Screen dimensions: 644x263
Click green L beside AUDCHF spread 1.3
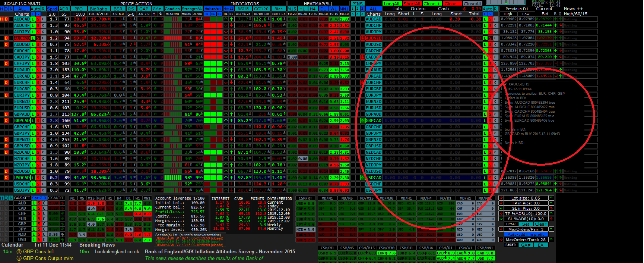click(x=33, y=25)
